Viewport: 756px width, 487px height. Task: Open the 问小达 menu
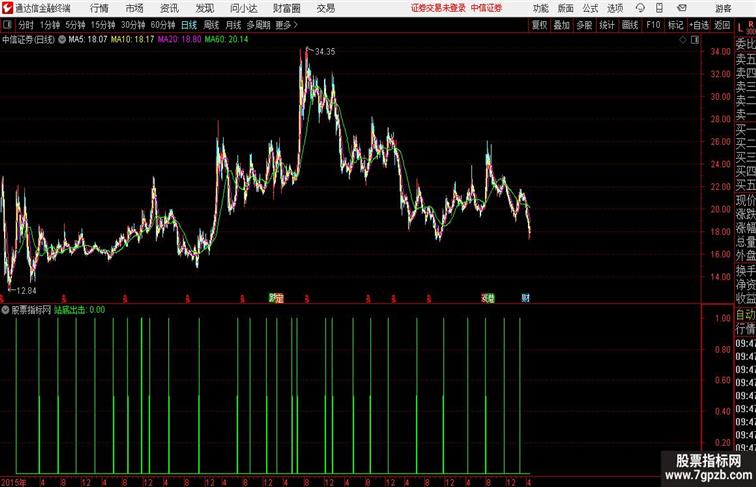coord(243,8)
